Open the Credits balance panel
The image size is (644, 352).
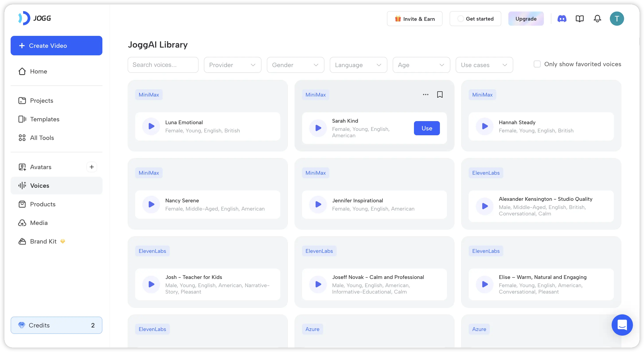tap(57, 325)
